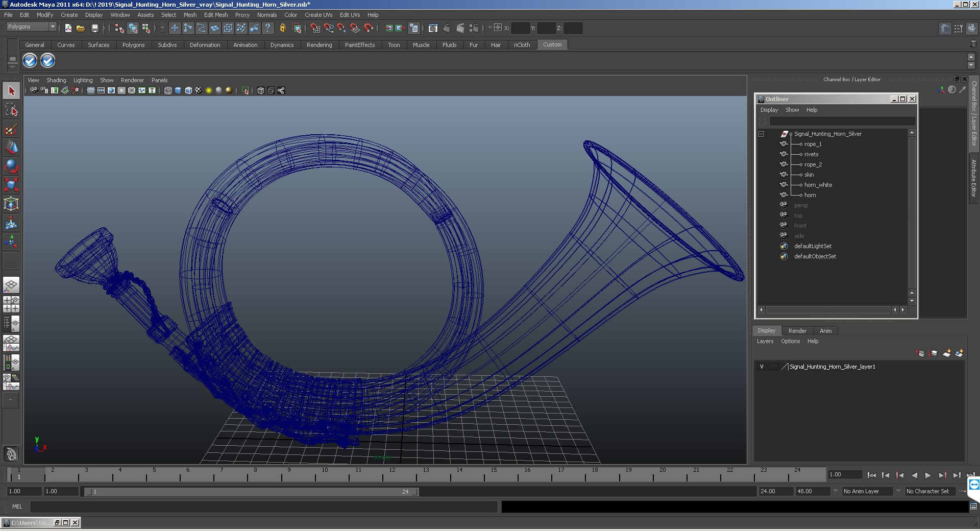This screenshot has height=531, width=980.
Task: Toggle textured display checker icon
Action: [199, 90]
